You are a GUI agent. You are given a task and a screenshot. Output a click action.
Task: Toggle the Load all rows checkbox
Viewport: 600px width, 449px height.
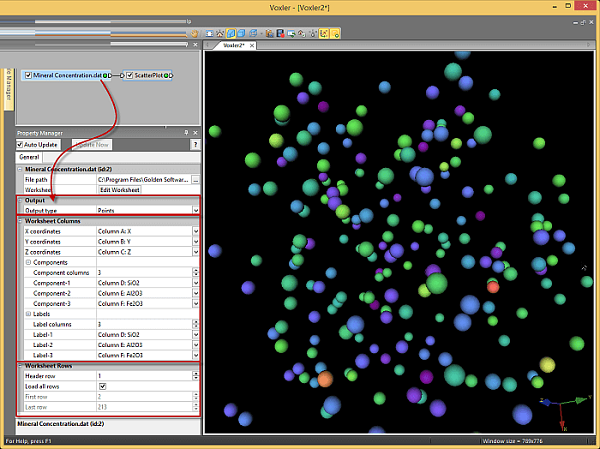[x=103, y=386]
